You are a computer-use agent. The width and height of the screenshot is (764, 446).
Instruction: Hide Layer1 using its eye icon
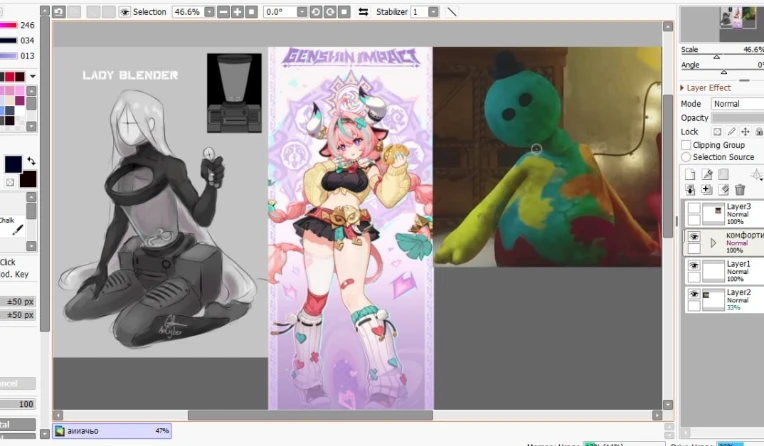tap(694, 266)
